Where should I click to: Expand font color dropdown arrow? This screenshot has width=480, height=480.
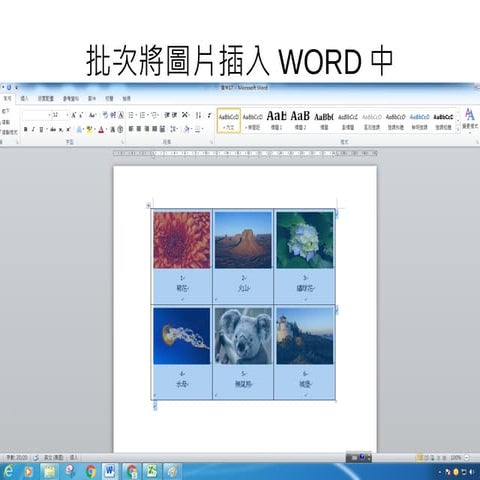(106, 129)
